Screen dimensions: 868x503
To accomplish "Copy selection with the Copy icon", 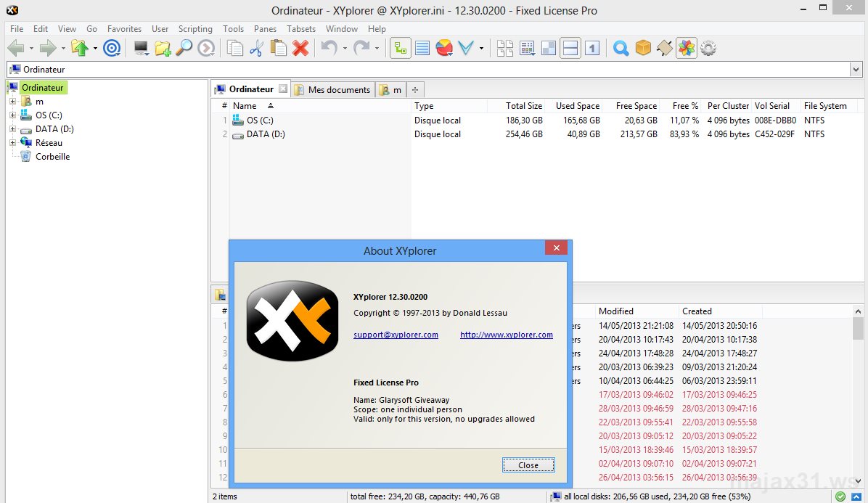I will tap(235, 49).
